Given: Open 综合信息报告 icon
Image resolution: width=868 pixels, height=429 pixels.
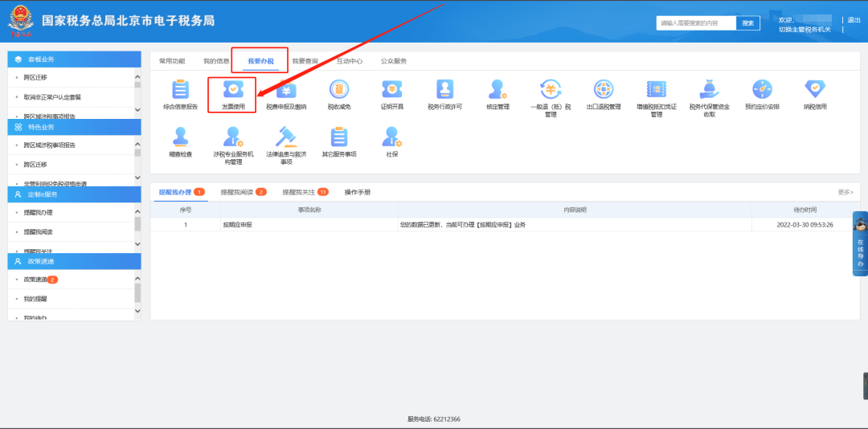Looking at the screenshot, I should [x=180, y=89].
